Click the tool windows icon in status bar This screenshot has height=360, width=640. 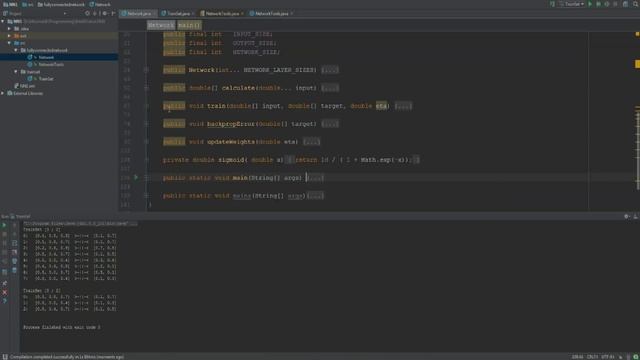click(4, 357)
